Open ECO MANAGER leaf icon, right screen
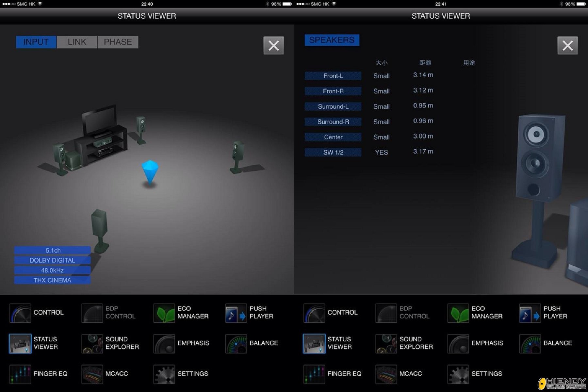 pyautogui.click(x=458, y=313)
